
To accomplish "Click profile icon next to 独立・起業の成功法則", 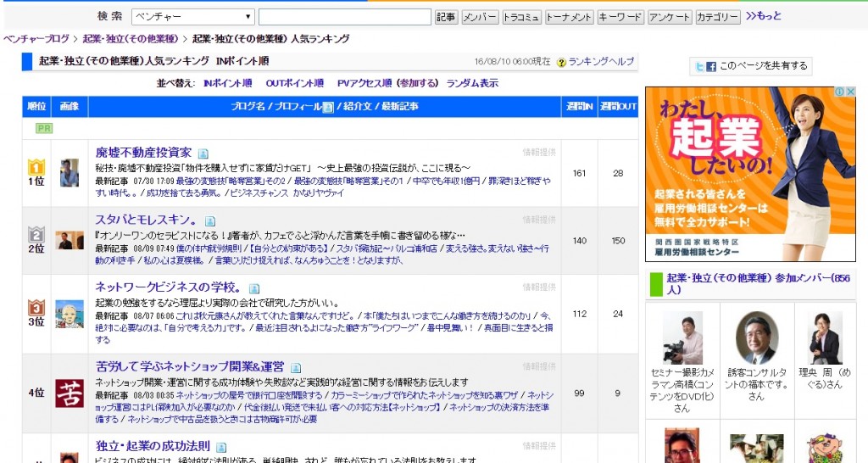I will [221, 447].
